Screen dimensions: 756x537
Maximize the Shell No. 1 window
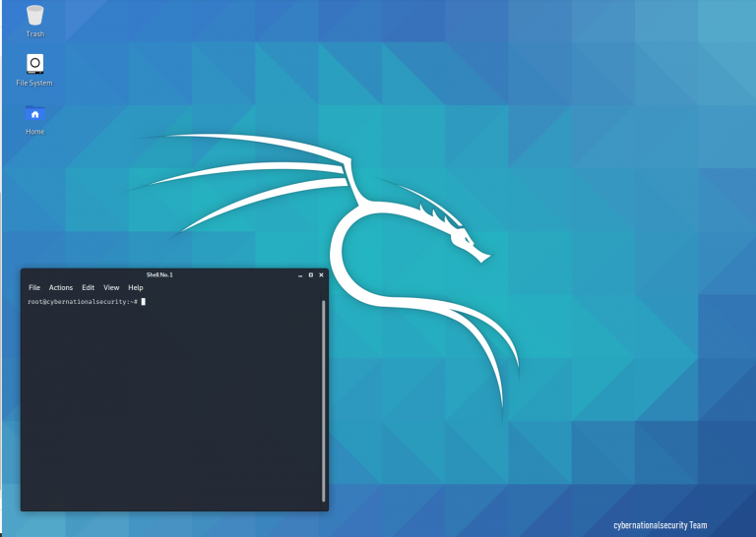[310, 275]
